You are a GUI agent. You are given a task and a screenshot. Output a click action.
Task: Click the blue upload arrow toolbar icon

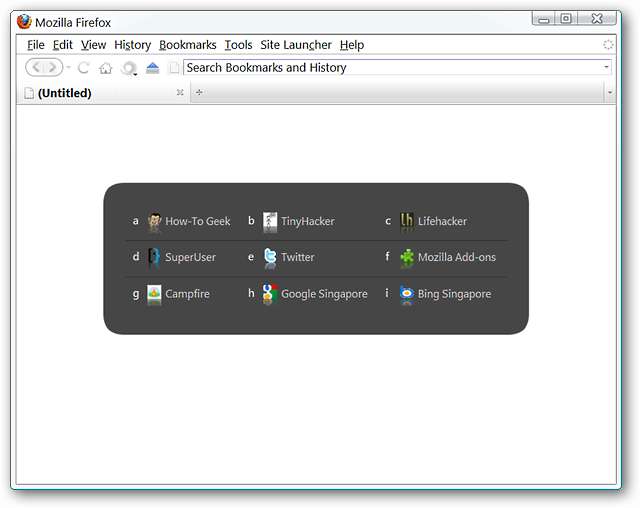(153, 68)
